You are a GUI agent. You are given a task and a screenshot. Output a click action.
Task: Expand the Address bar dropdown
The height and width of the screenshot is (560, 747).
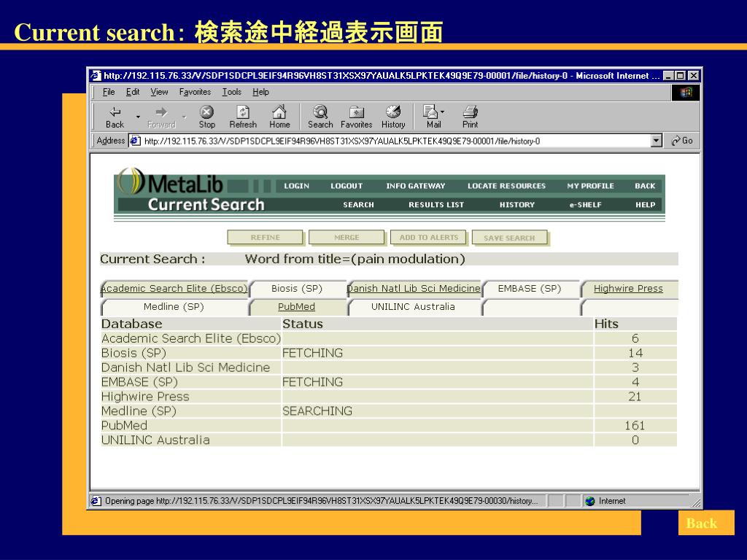point(657,141)
